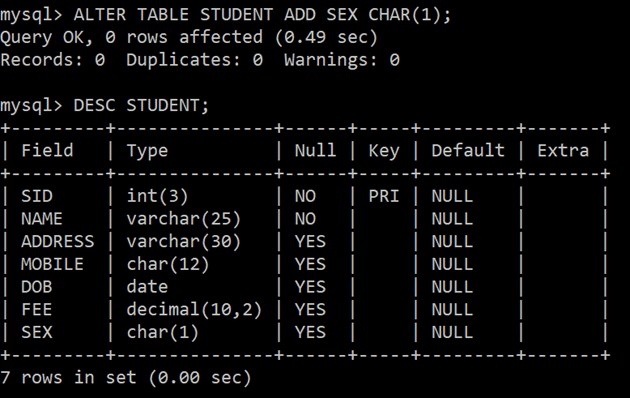
Task: Select the varchar(25) type of NAME
Action: [x=184, y=219]
